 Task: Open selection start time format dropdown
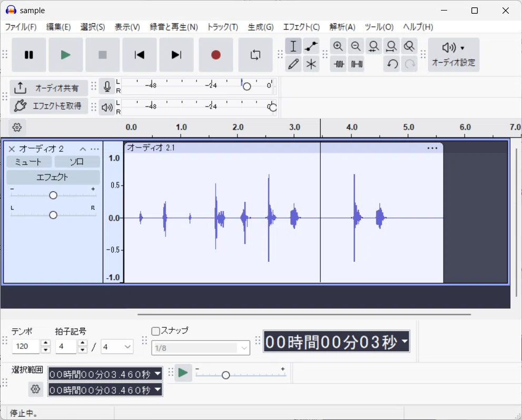tap(158, 374)
